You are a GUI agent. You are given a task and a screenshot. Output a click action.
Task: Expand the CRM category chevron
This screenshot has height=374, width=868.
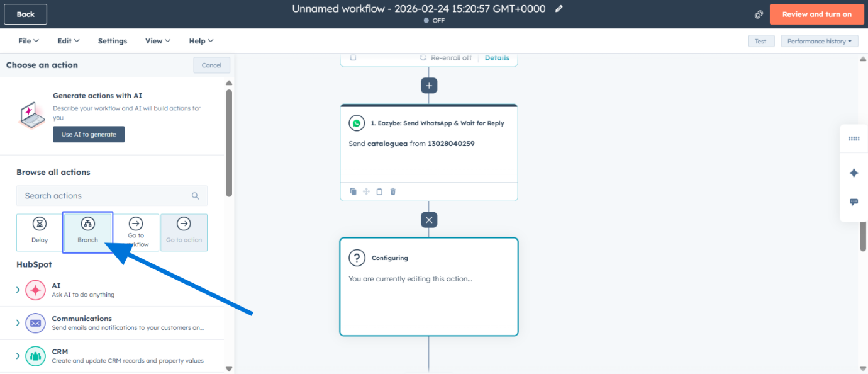point(18,356)
